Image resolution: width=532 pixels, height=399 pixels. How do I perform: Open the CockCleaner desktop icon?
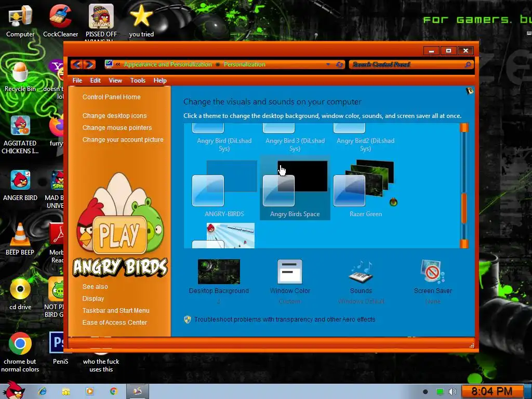click(60, 21)
